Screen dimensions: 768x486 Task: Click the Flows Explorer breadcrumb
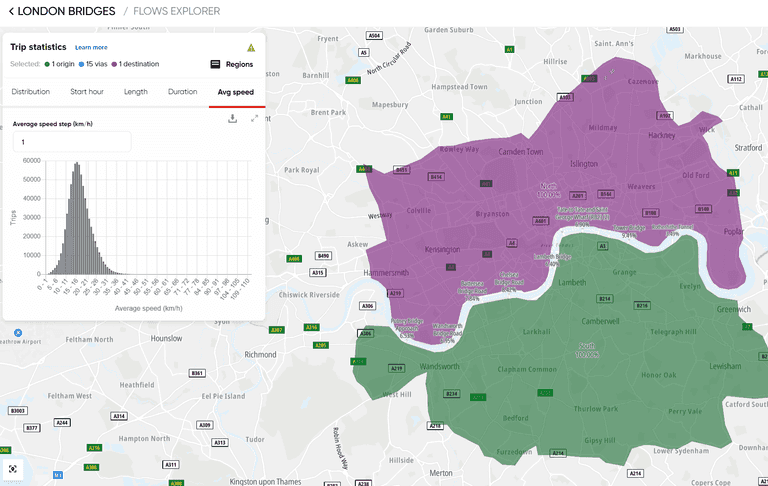point(176,11)
